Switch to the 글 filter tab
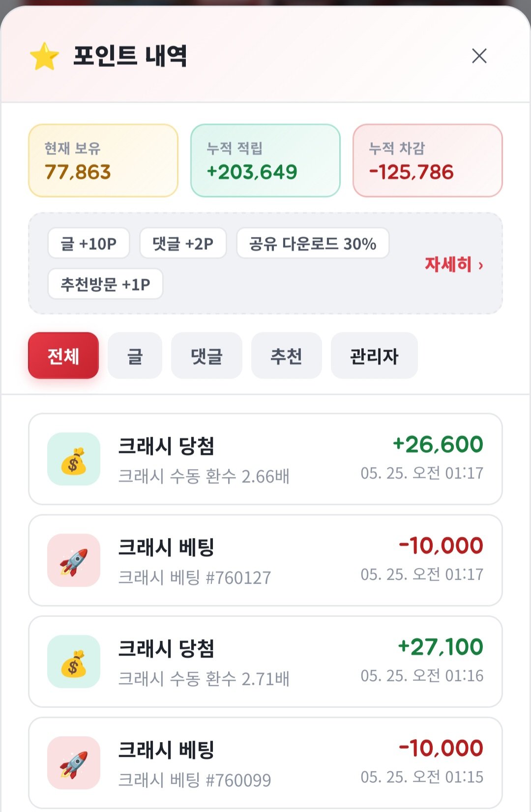Viewport: 531px width, 812px height. click(135, 356)
